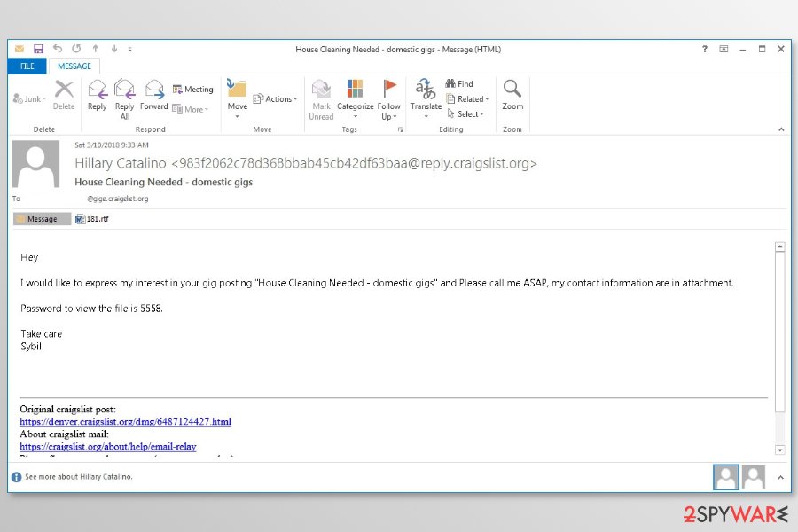Go to next item with down arrow
Viewport: 798px width, 532px height.
(x=114, y=49)
